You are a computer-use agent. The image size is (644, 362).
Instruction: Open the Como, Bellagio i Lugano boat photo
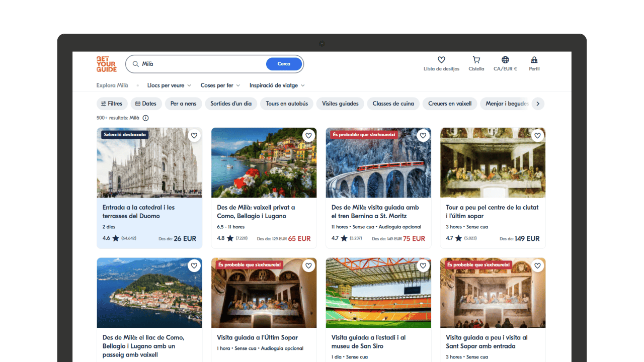264,162
